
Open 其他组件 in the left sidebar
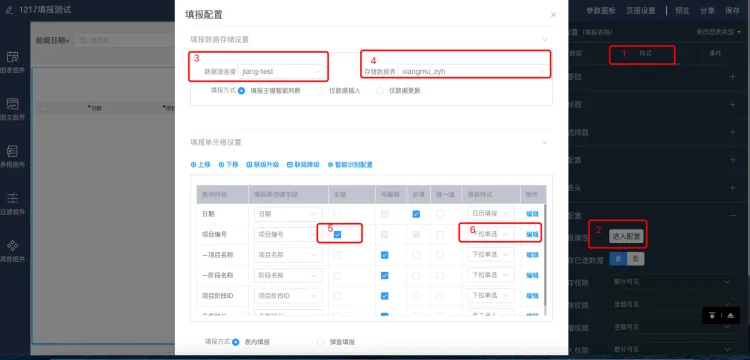click(x=12, y=251)
